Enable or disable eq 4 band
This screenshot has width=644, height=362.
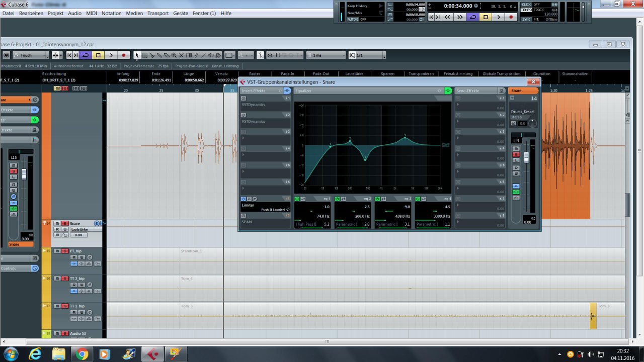(418, 199)
